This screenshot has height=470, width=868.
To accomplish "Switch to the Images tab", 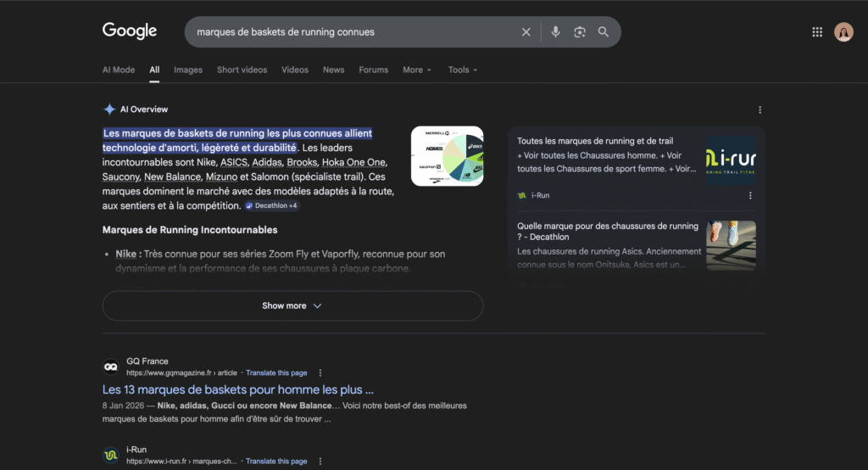I will coord(188,70).
